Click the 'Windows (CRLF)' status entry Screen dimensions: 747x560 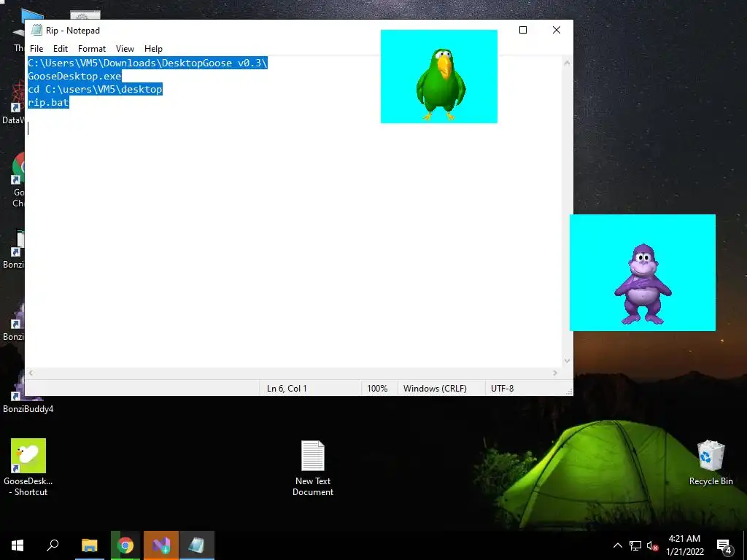click(435, 389)
